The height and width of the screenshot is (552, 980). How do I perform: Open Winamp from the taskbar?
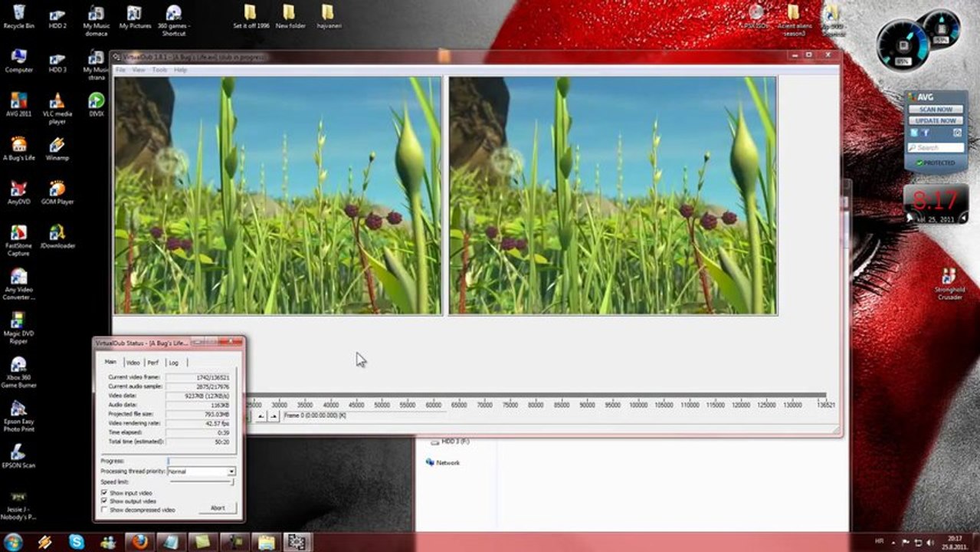point(44,542)
